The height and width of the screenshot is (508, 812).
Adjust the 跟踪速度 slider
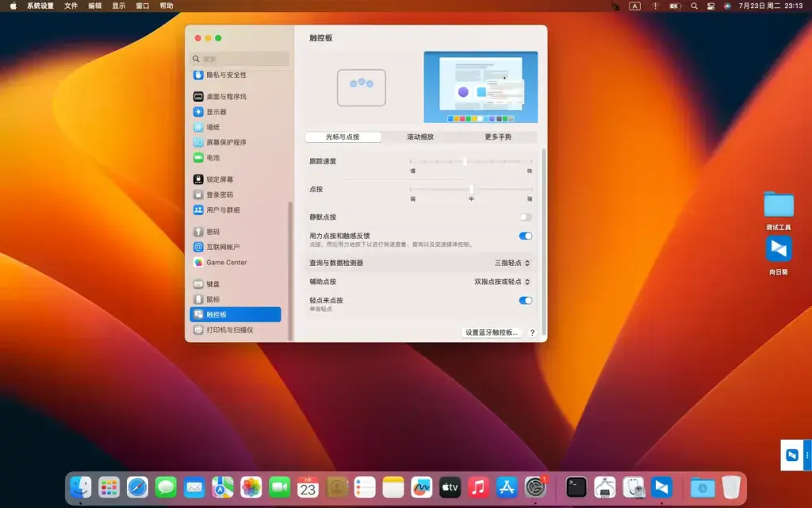(471, 162)
